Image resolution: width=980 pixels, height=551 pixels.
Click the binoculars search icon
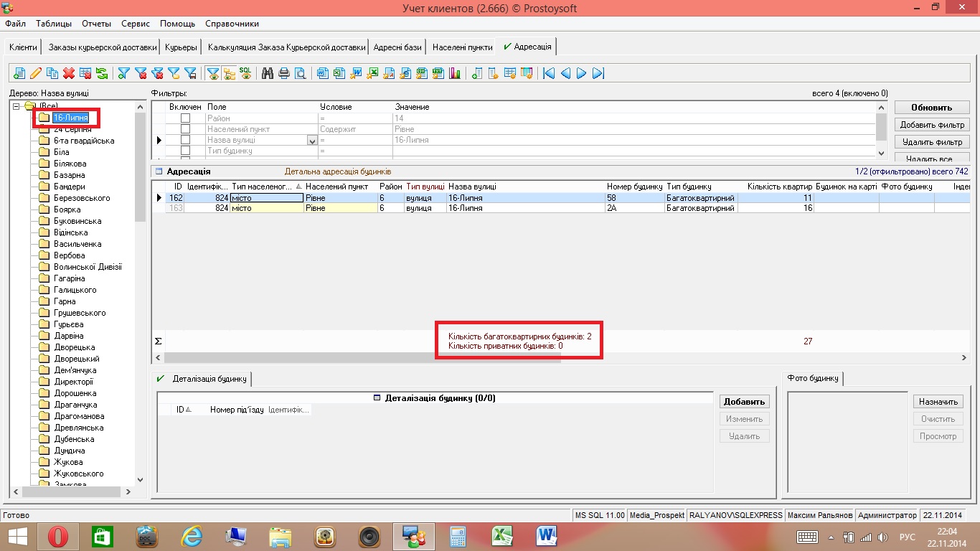pos(268,73)
